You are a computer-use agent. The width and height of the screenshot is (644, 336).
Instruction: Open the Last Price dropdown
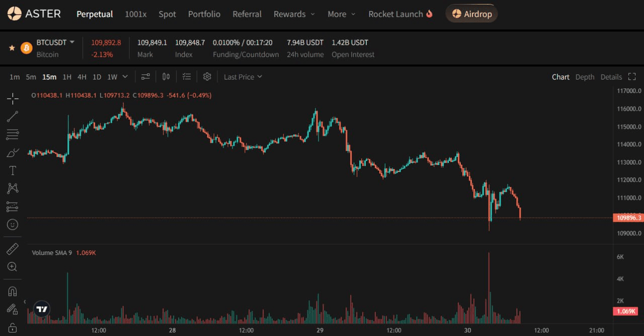click(243, 76)
